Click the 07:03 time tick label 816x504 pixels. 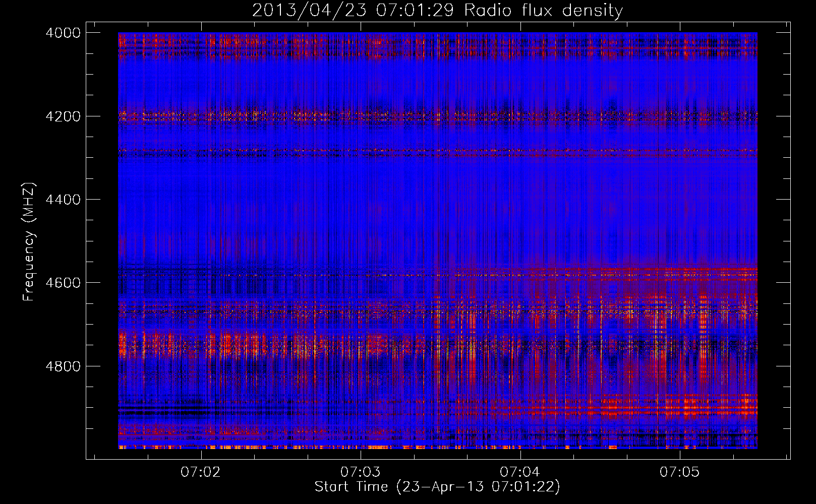[x=361, y=472]
